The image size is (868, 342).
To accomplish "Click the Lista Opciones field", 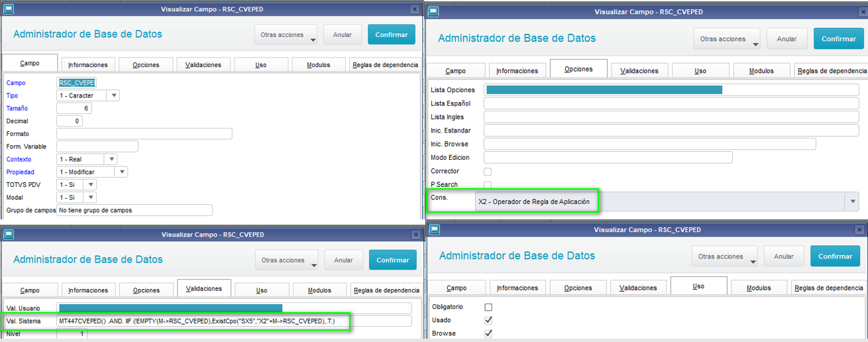I will click(671, 89).
